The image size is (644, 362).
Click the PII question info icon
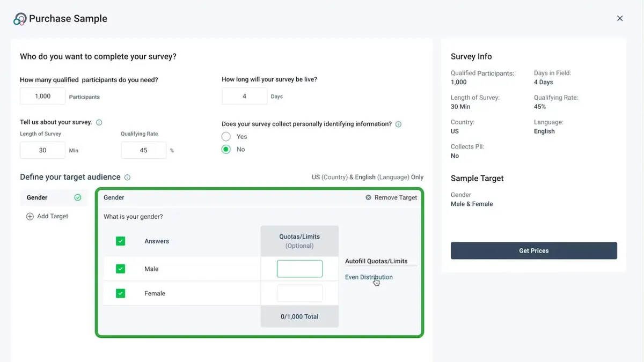[x=398, y=124]
